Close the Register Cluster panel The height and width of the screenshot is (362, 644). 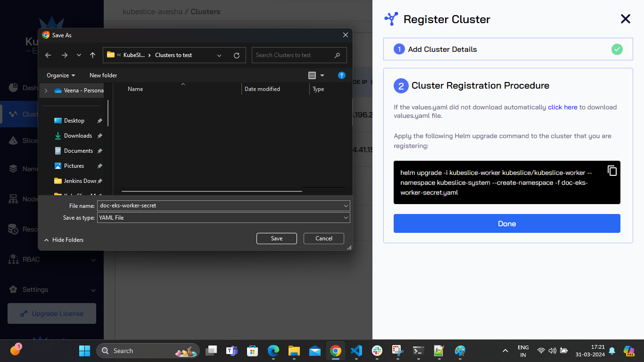625,19
